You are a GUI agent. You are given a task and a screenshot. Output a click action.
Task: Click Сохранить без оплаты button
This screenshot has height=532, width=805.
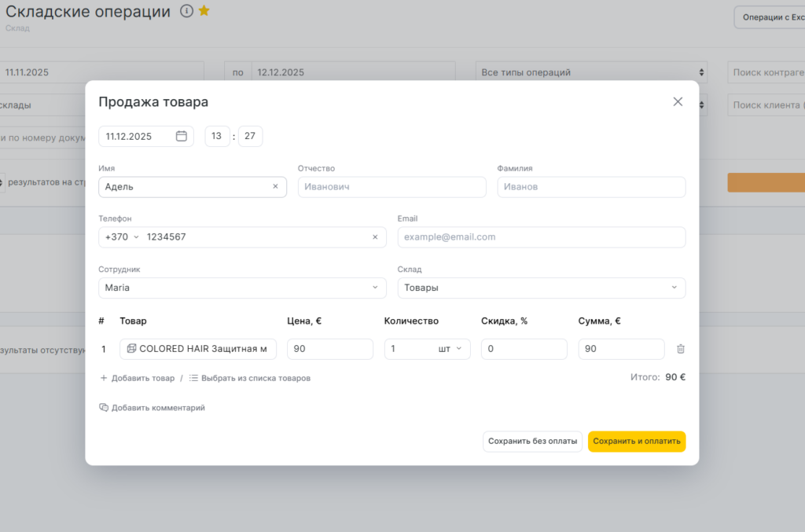(x=532, y=442)
